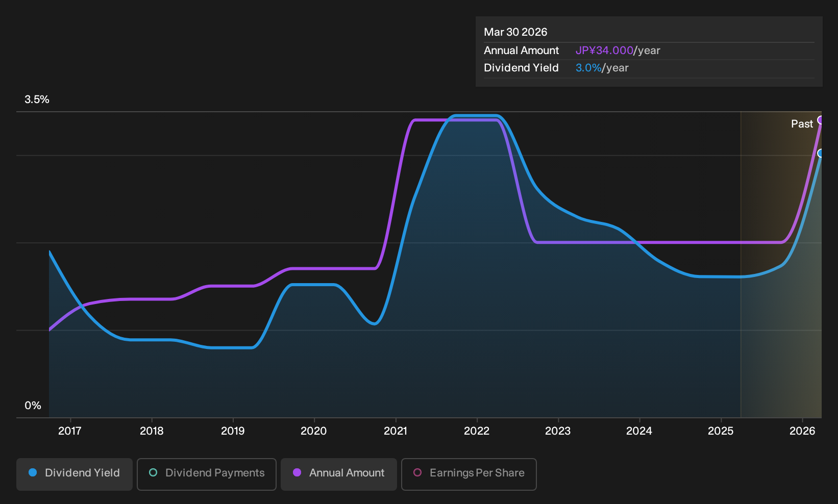Enable the Dividend Payments series
Viewport: 838px width, 504px height.
(207, 474)
